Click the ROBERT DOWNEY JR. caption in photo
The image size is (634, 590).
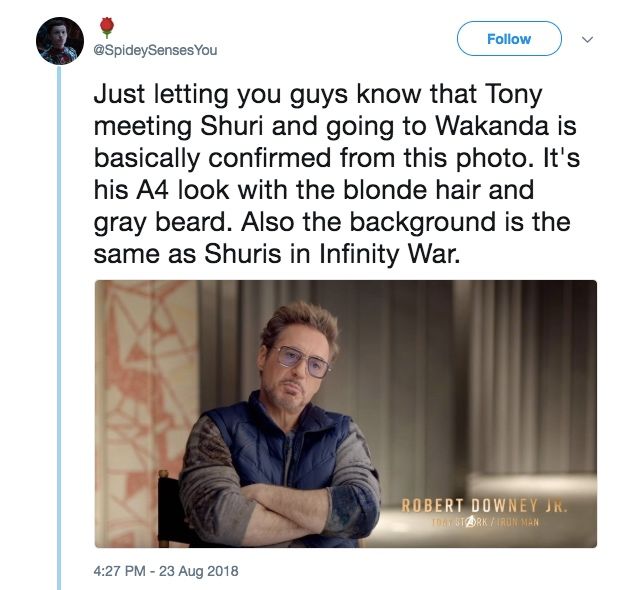pos(484,505)
